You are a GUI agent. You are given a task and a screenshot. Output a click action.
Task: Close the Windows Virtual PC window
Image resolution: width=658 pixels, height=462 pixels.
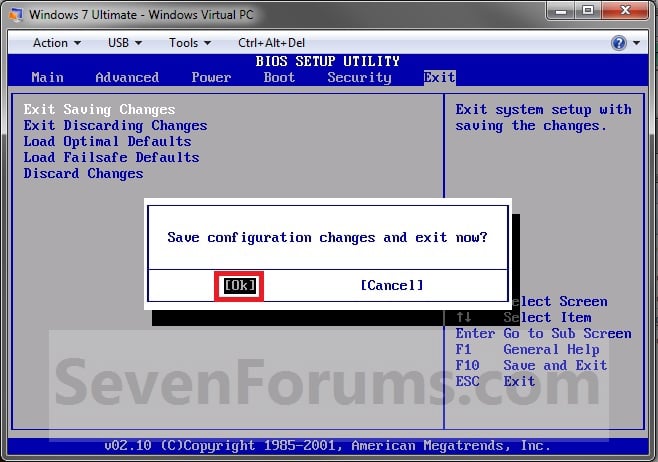coord(625,11)
